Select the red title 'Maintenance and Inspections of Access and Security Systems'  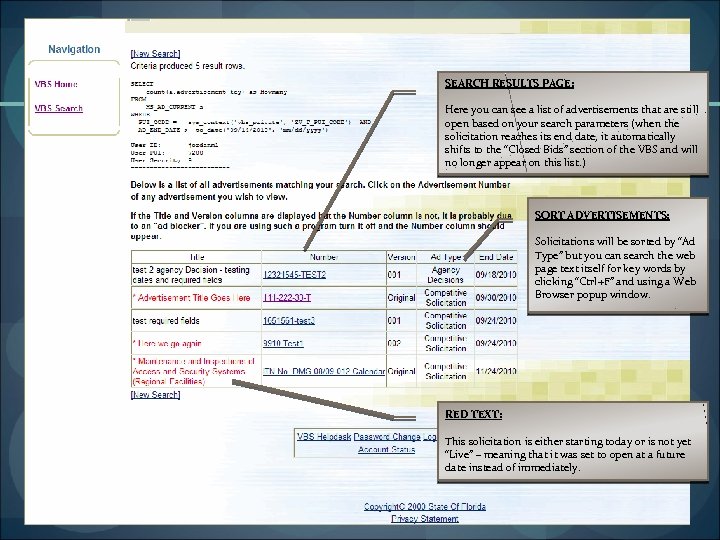tap(193, 371)
